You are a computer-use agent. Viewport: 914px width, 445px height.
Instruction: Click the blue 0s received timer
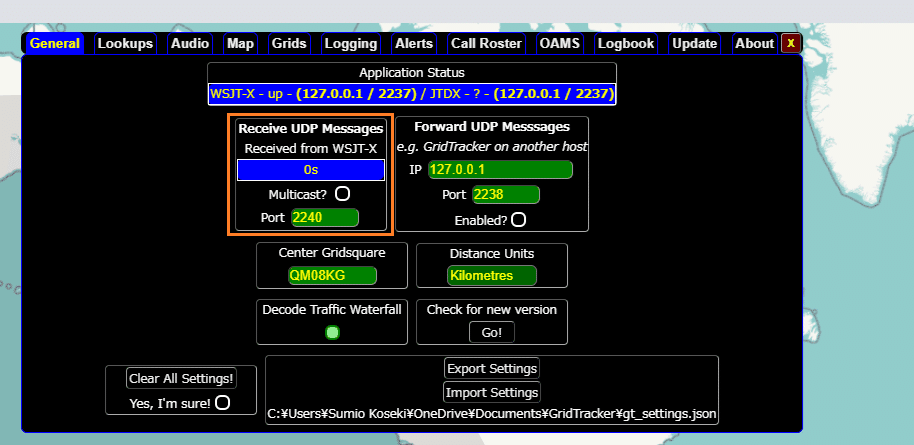click(311, 170)
